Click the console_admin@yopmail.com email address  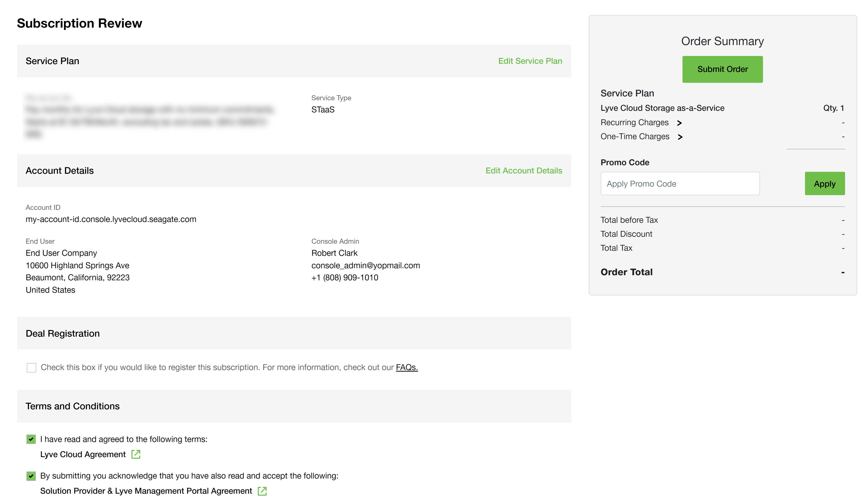coord(365,265)
